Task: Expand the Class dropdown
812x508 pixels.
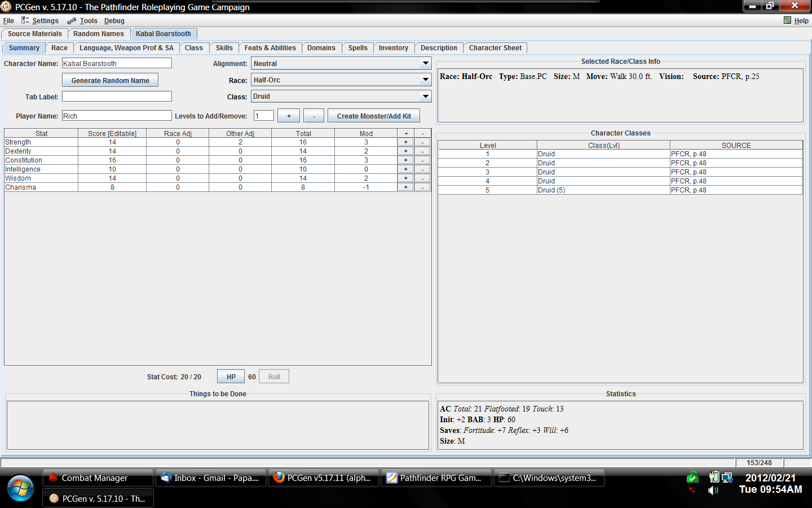Action: tap(426, 97)
